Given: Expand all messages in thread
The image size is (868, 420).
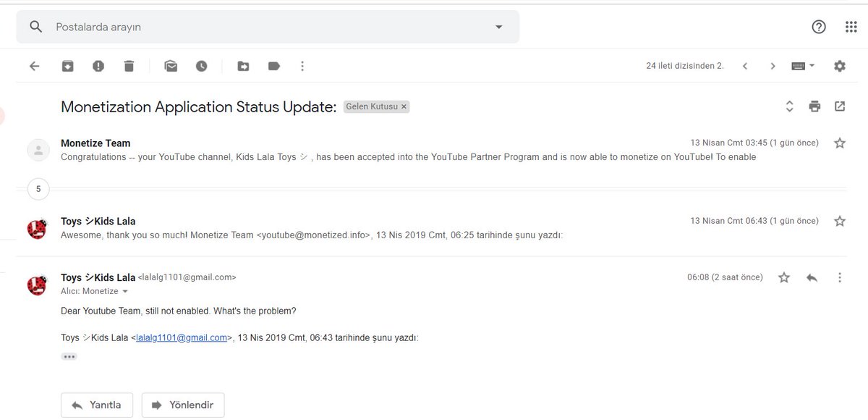Looking at the screenshot, I should pyautogui.click(x=789, y=106).
